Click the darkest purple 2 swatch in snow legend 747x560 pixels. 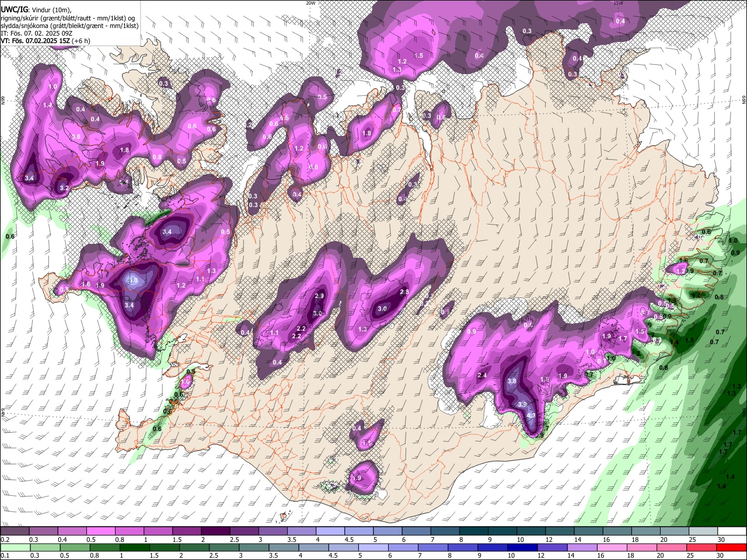tap(216, 531)
